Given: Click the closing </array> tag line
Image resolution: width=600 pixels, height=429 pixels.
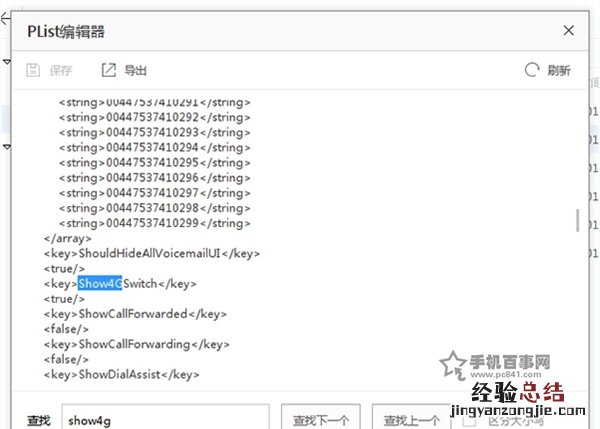Looking at the screenshot, I should [x=67, y=239].
